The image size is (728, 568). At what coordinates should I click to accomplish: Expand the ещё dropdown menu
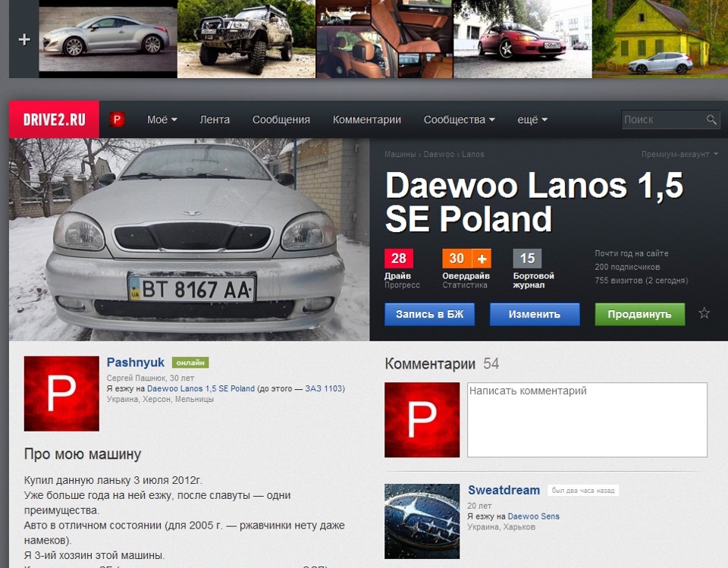click(532, 120)
